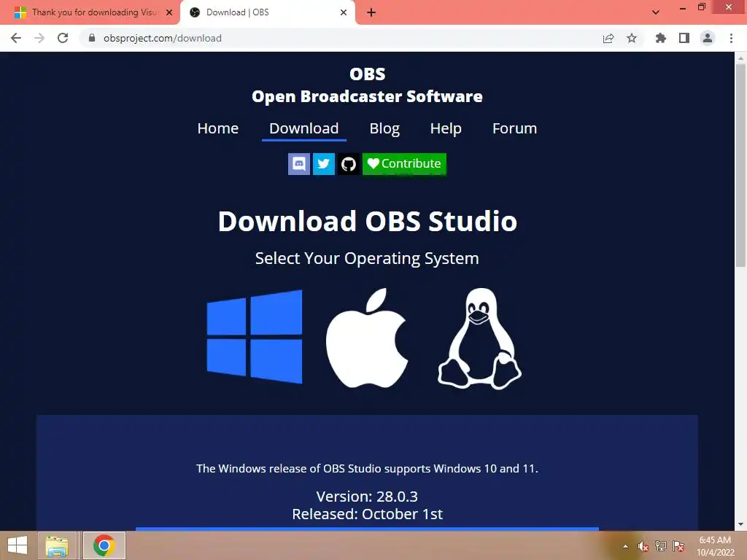
Task: Click the Download OBS Studio heading
Action: [x=368, y=222]
